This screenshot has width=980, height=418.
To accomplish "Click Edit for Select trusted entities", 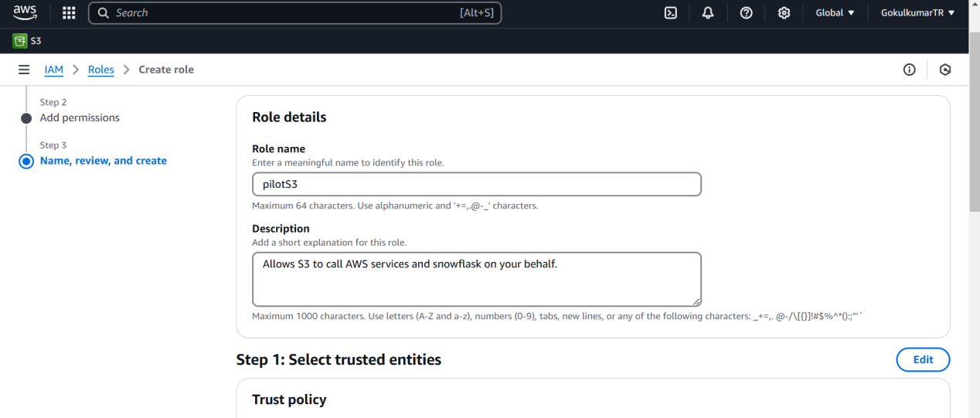I will click(923, 359).
